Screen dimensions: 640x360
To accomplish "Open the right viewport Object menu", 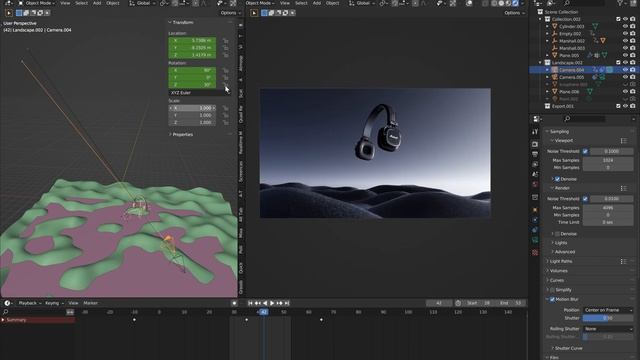I will (x=332, y=3).
